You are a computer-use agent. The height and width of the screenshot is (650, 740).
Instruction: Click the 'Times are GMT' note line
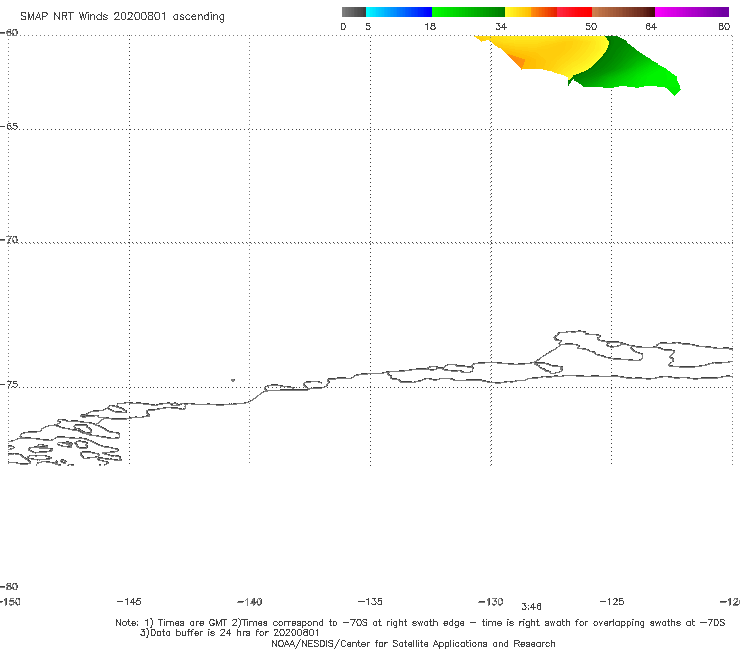click(420, 623)
